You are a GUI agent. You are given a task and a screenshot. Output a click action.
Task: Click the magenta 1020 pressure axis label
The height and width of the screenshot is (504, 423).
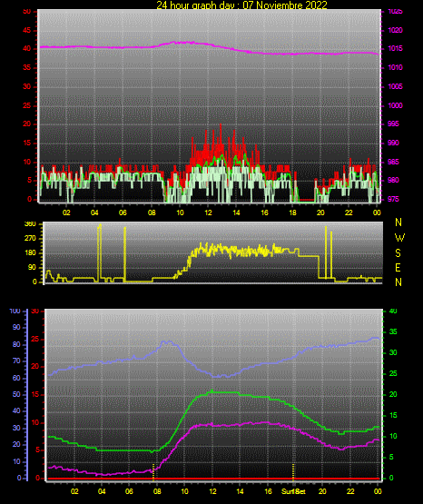click(x=395, y=30)
